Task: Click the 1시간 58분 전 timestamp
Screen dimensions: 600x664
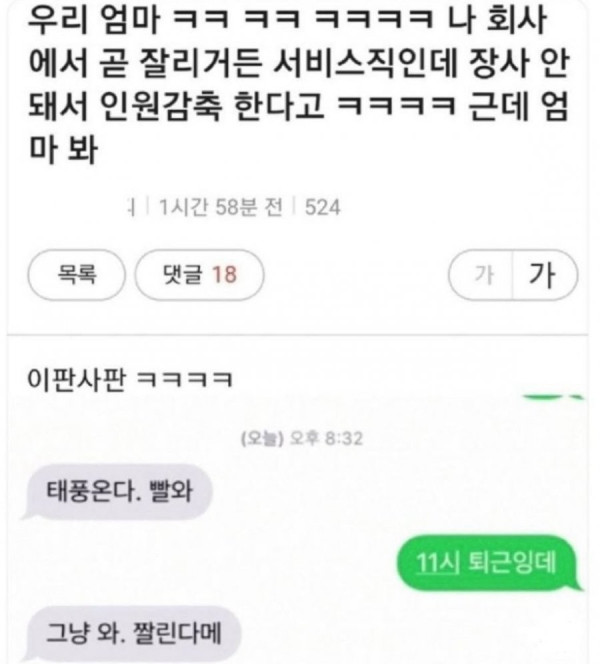Action: [221, 208]
